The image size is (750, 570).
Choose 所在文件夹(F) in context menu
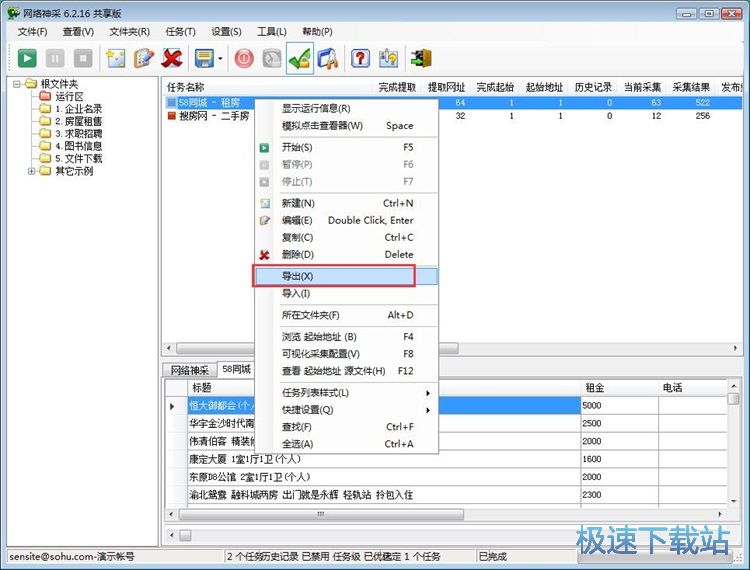[347, 315]
